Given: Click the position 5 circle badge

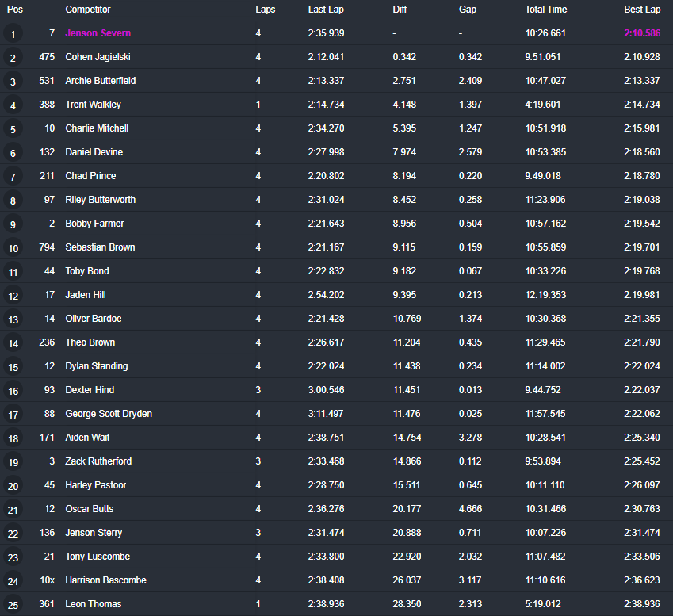Looking at the screenshot, I should pyautogui.click(x=13, y=129).
